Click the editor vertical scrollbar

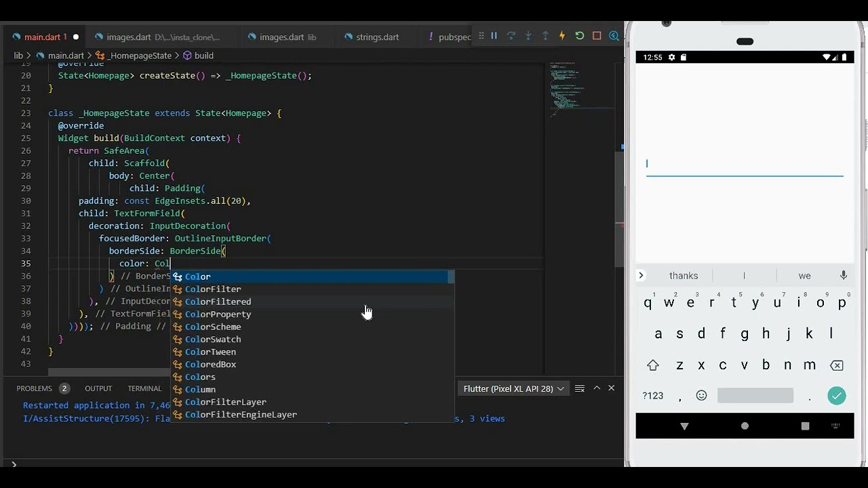(x=618, y=209)
